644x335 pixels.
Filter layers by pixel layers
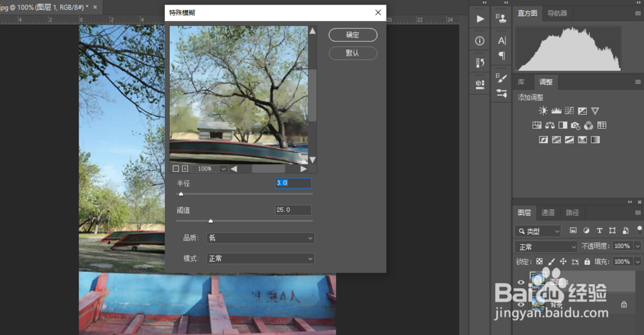[x=573, y=231]
